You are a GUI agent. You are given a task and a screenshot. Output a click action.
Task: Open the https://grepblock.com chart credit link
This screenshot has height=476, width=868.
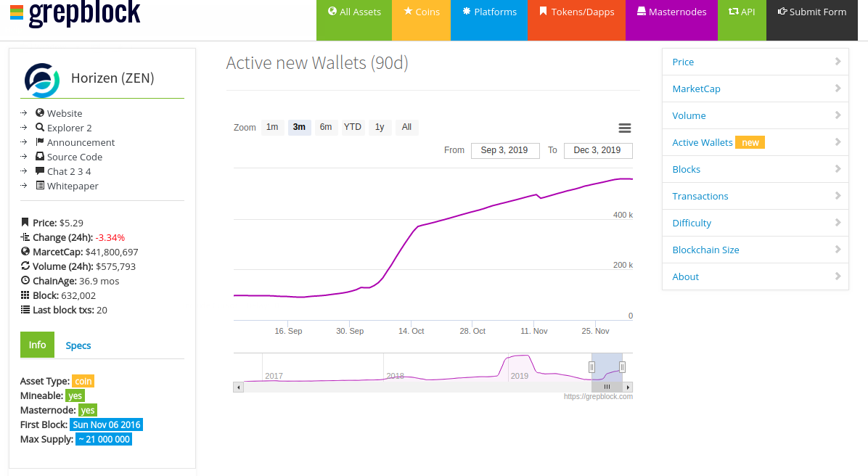click(599, 396)
